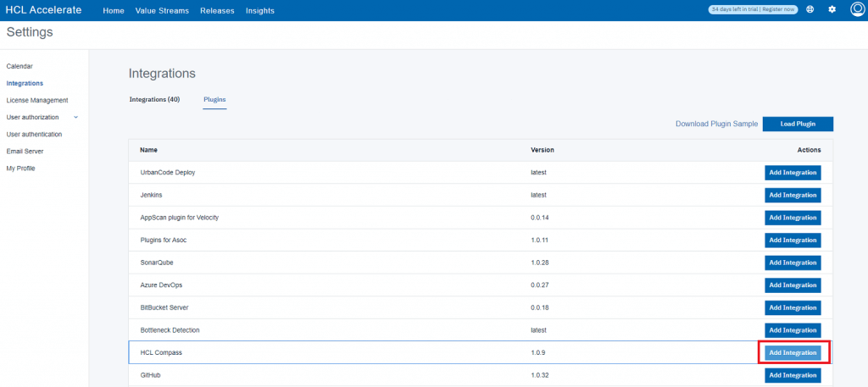Click the Name column header
This screenshot has width=868, height=387.
point(149,151)
